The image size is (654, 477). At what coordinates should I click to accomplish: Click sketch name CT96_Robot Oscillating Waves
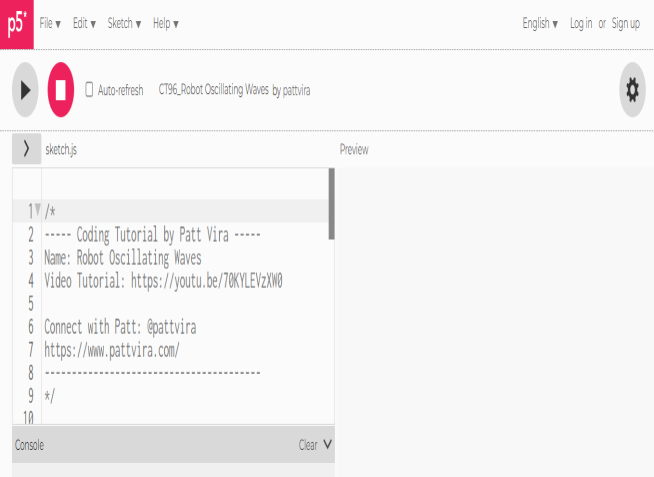click(x=214, y=90)
